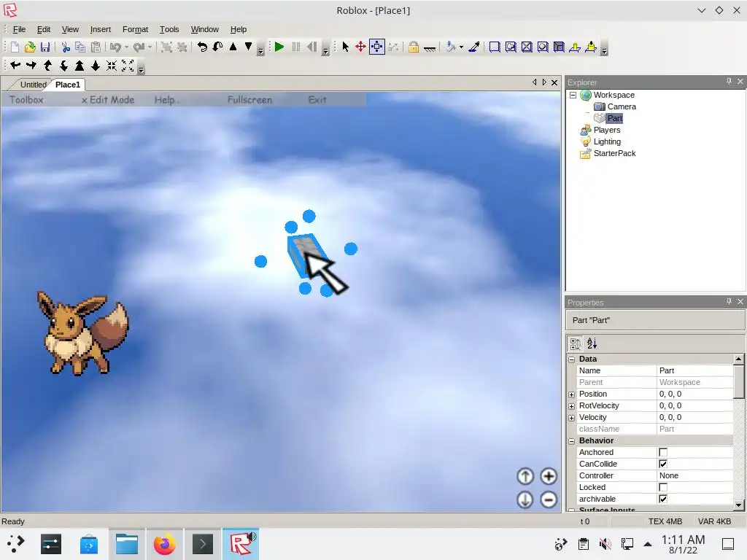
Task: Expand the RotVelocity property
Action: click(x=572, y=406)
